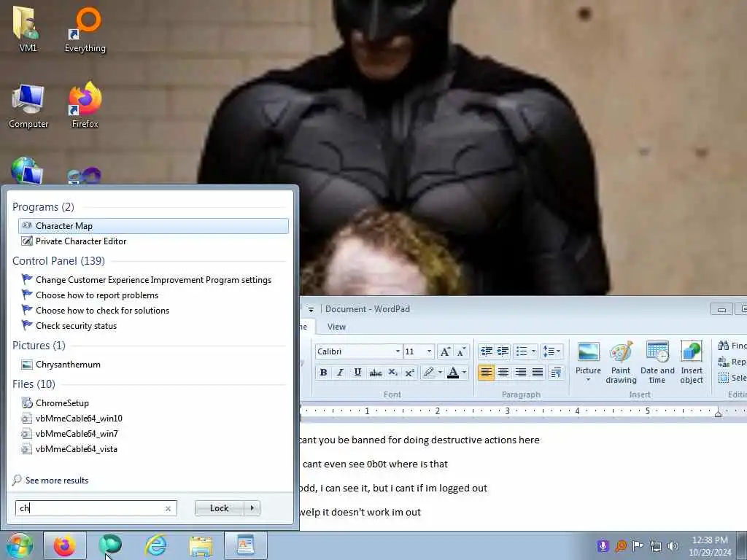Click the right indent marker on ruler
Image resolution: width=747 pixels, height=560 pixels.
click(718, 413)
